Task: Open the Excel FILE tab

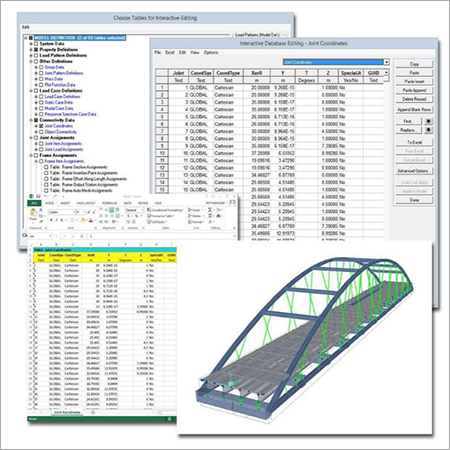Action: (34, 203)
